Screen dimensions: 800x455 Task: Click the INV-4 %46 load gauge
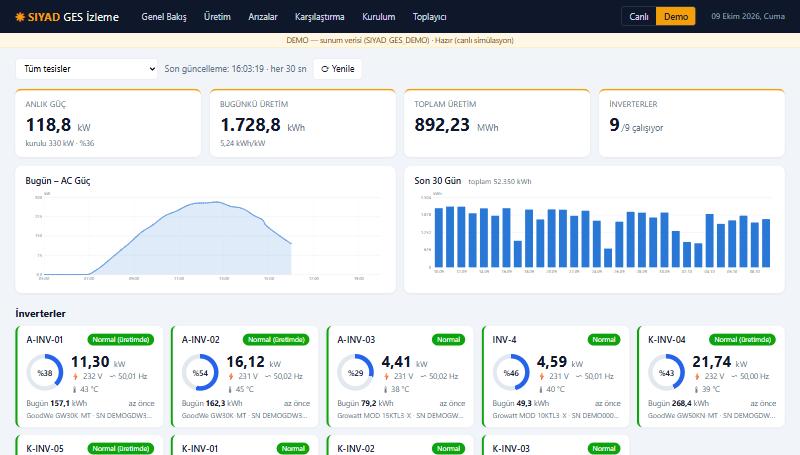tap(511, 372)
